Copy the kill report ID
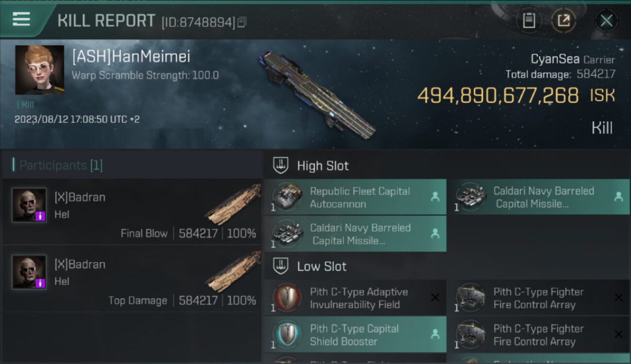631x364 pixels. (x=242, y=22)
